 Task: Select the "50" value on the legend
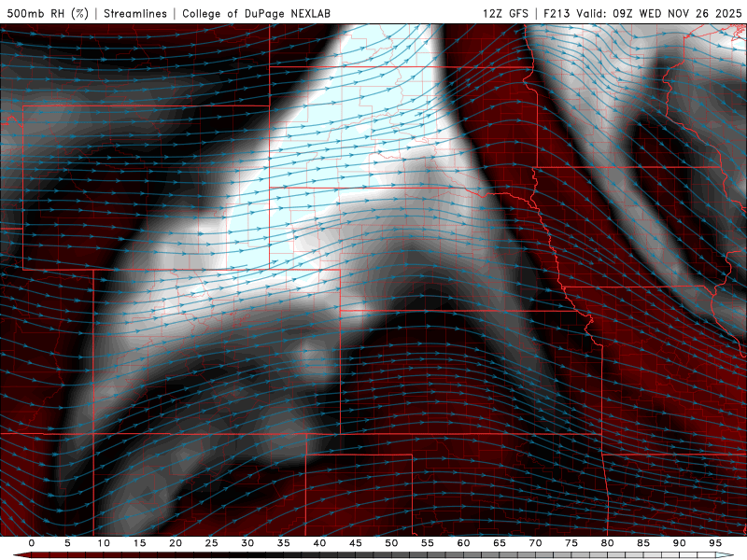tap(391, 543)
